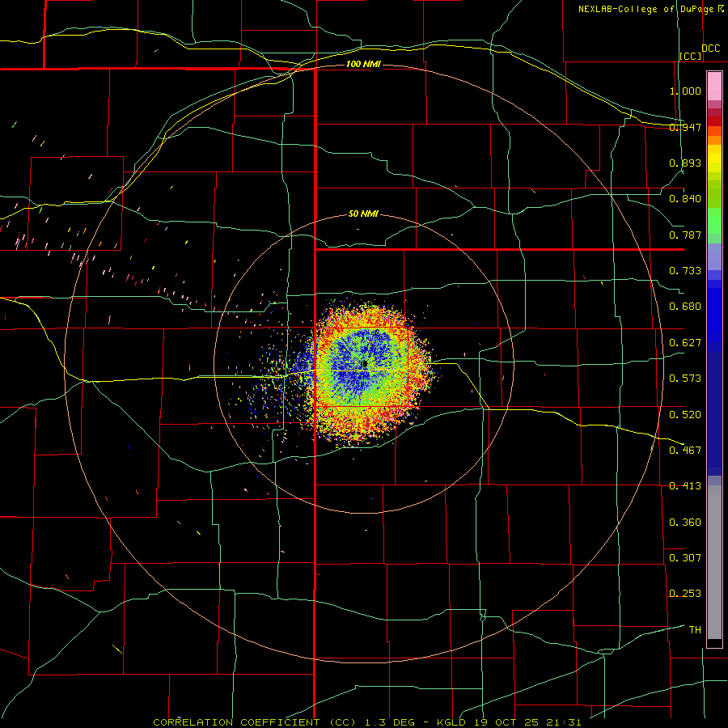728x728 pixels.
Task: Click the 0.627 color scale value
Action: click(x=685, y=343)
